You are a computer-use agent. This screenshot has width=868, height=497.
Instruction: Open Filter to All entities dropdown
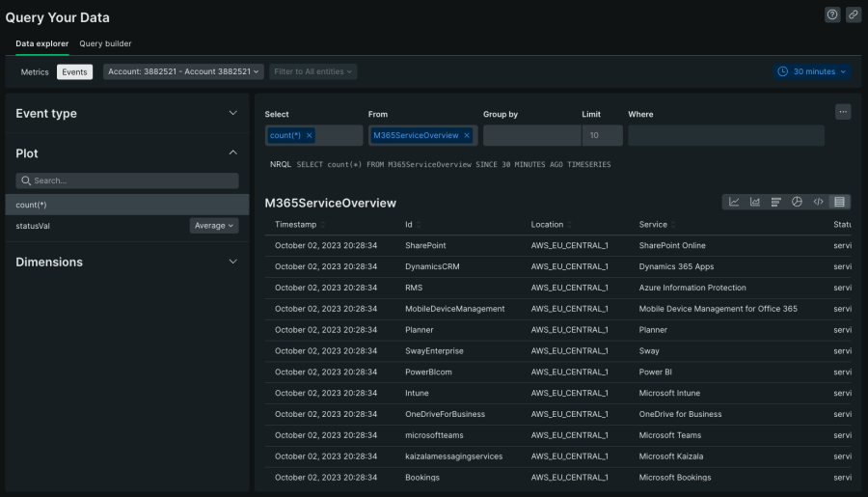[x=312, y=71]
